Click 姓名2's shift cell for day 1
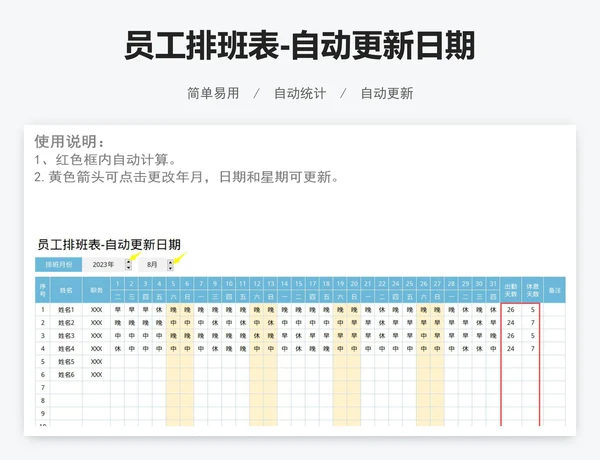This screenshot has height=460, width=600. pos(117,323)
